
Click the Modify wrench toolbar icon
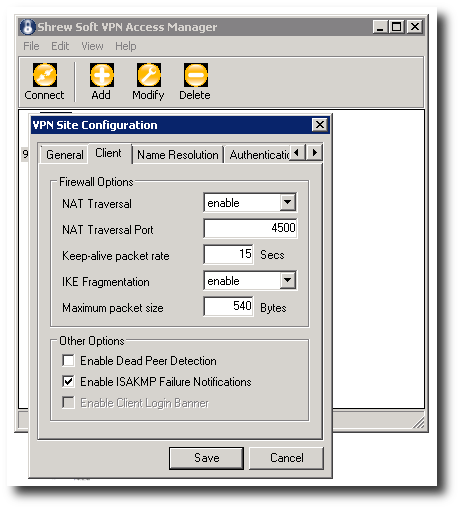coord(149,75)
